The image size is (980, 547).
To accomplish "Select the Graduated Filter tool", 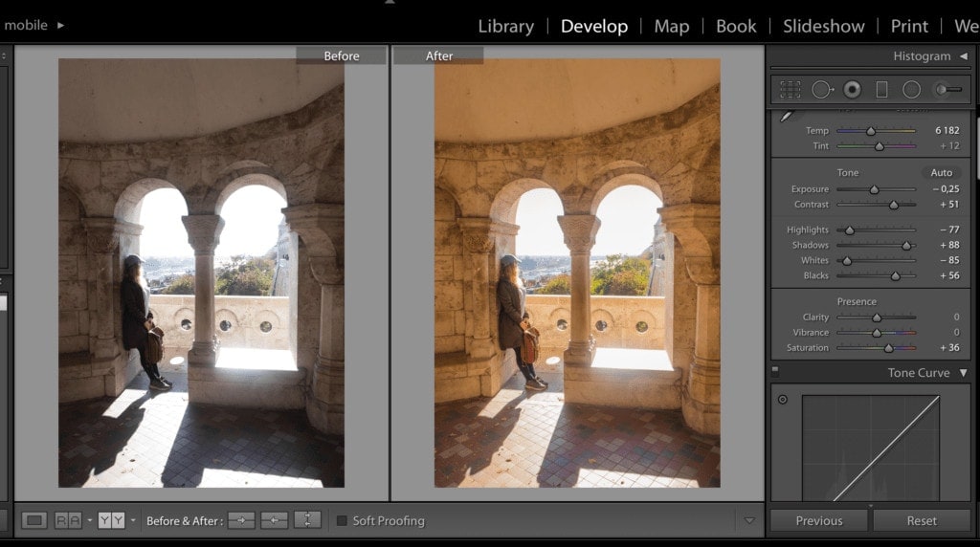I will pyautogui.click(x=881, y=90).
